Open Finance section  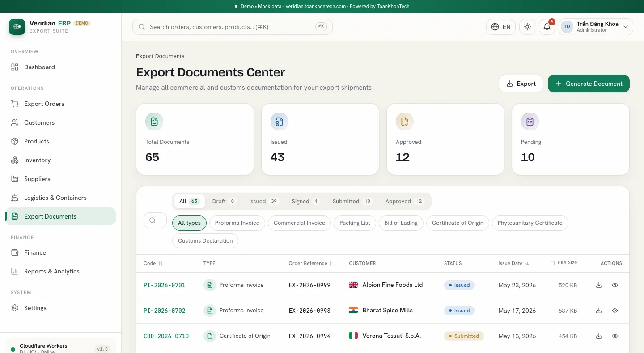pos(60,252)
